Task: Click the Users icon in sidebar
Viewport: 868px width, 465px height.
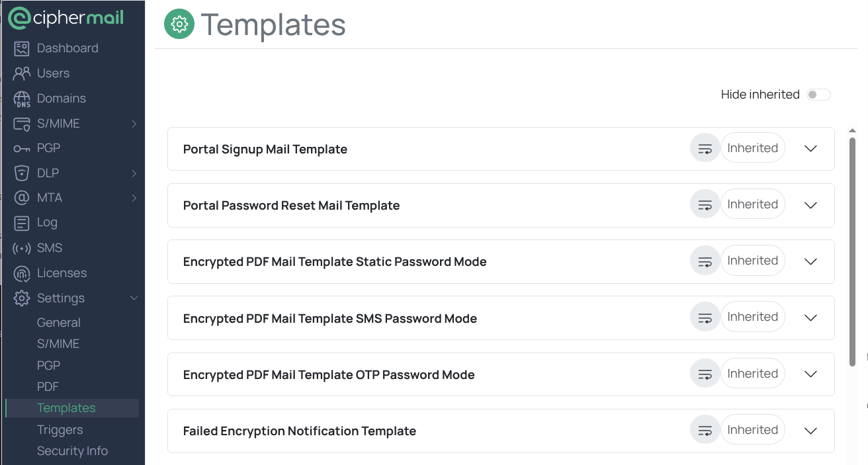Action: (22, 73)
